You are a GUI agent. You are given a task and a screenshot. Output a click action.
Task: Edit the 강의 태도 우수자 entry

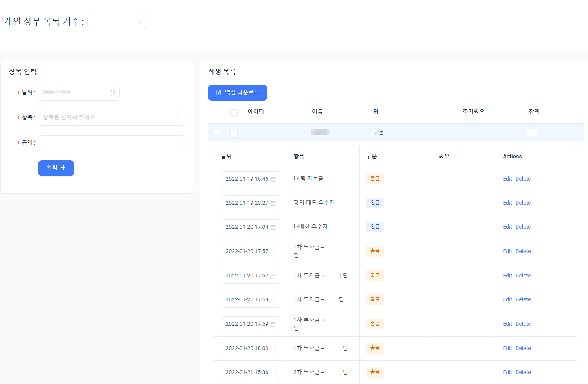(x=507, y=203)
